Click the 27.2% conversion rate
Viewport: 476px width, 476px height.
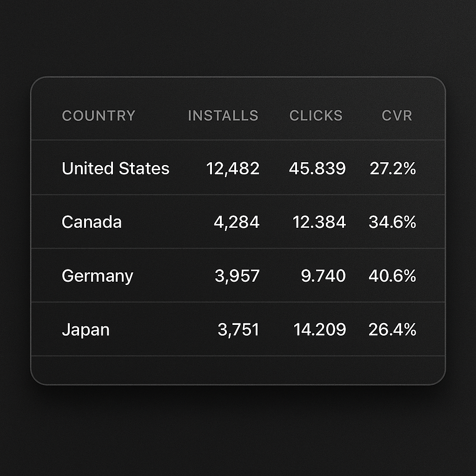click(x=393, y=168)
